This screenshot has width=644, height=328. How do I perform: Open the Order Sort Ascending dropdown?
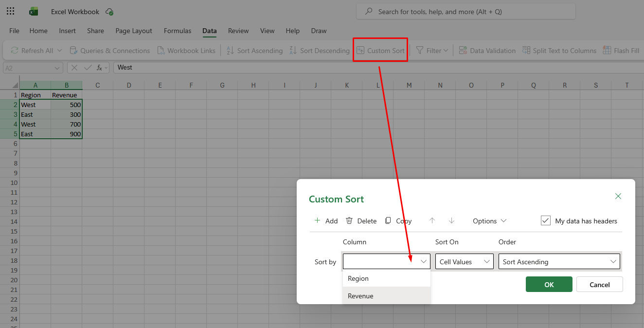click(x=559, y=261)
